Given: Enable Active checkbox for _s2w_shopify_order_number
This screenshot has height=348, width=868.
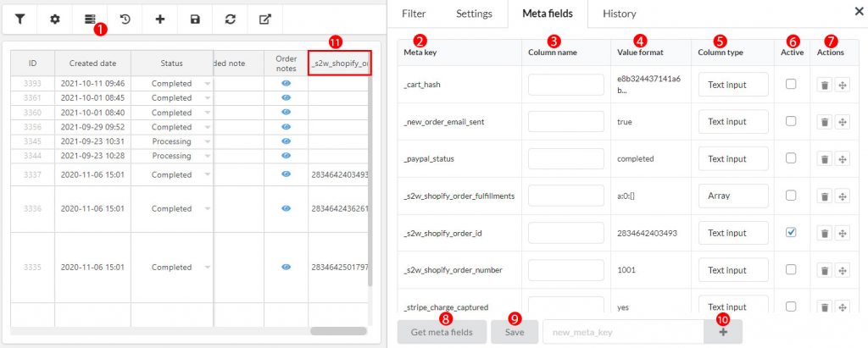Looking at the screenshot, I should [791, 269].
